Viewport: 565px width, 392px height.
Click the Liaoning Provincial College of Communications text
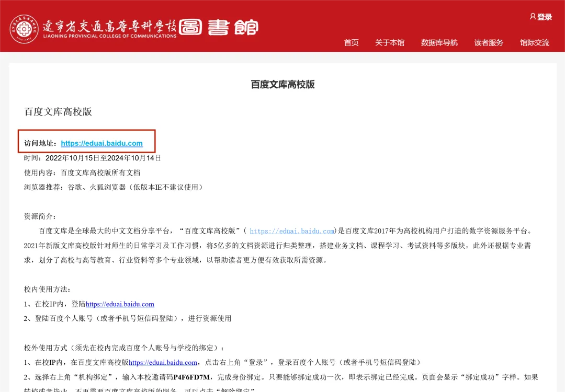click(x=110, y=36)
